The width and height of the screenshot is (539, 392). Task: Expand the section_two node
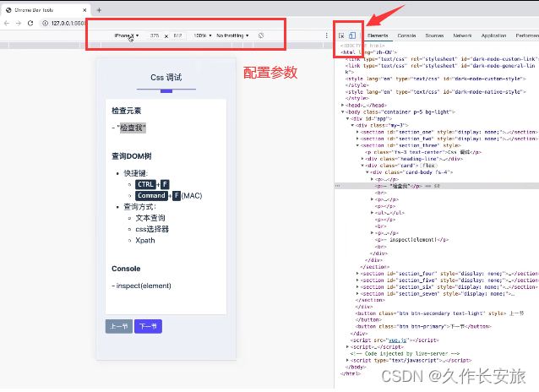[x=357, y=139]
